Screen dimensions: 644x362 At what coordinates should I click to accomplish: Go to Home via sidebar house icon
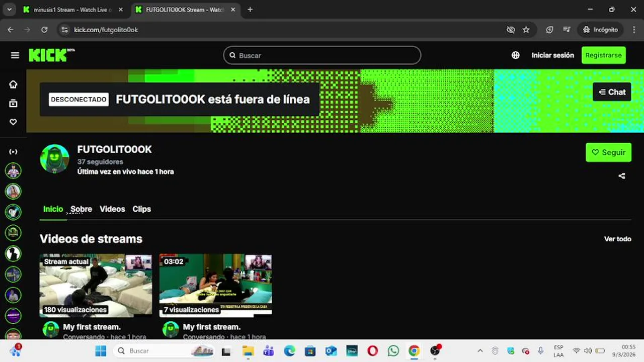13,84
